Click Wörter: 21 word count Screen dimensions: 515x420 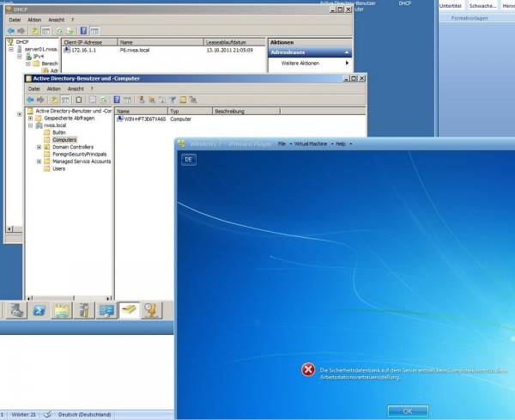24,415
